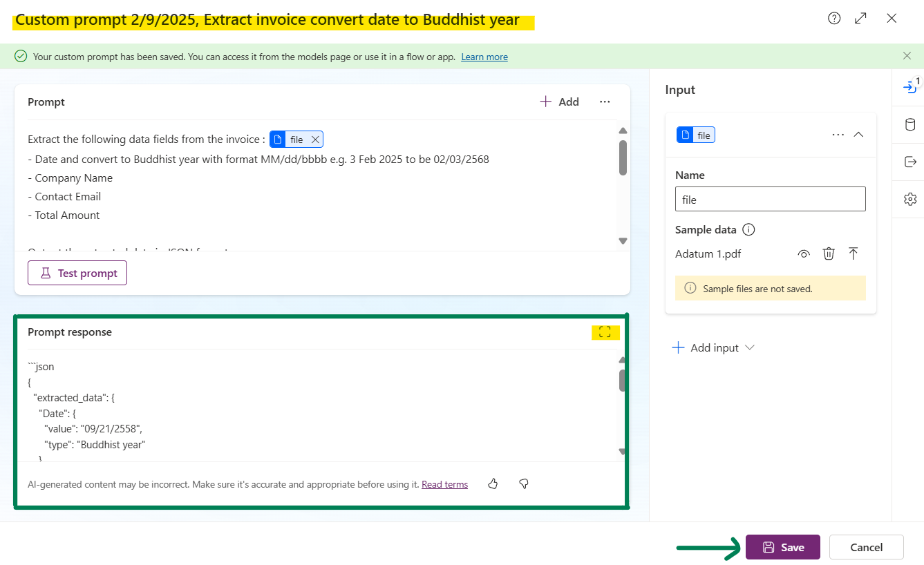This screenshot has width=924, height=565.
Task: Expand the Prompt response to fullscreen
Action: 605,332
